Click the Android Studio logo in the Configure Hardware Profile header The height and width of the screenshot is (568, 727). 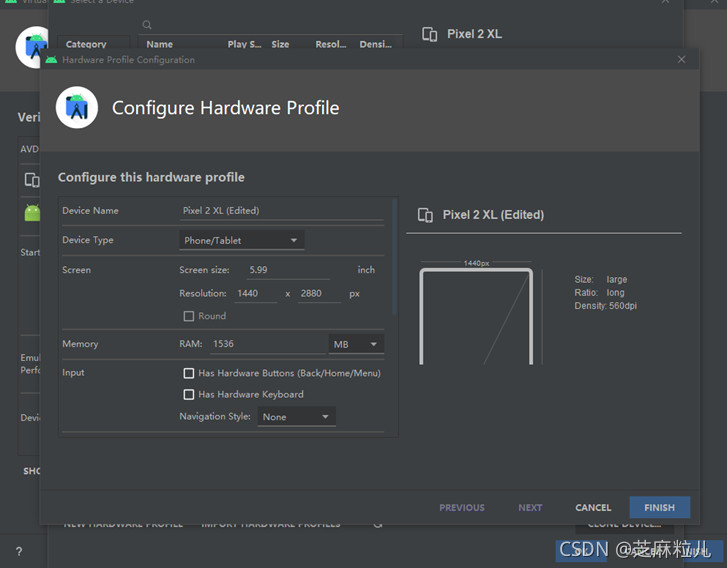coord(77,108)
